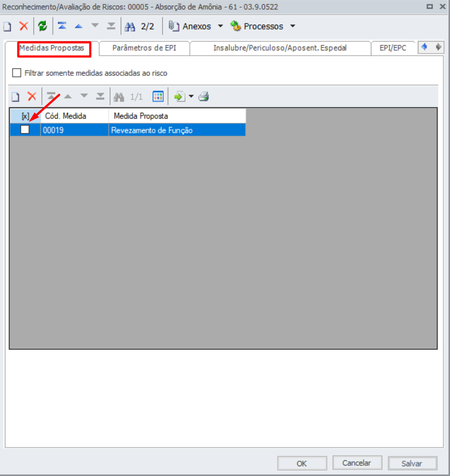Image resolution: width=450 pixels, height=476 pixels.
Task: Check the box for measure 00019
Action: pyautogui.click(x=25, y=129)
